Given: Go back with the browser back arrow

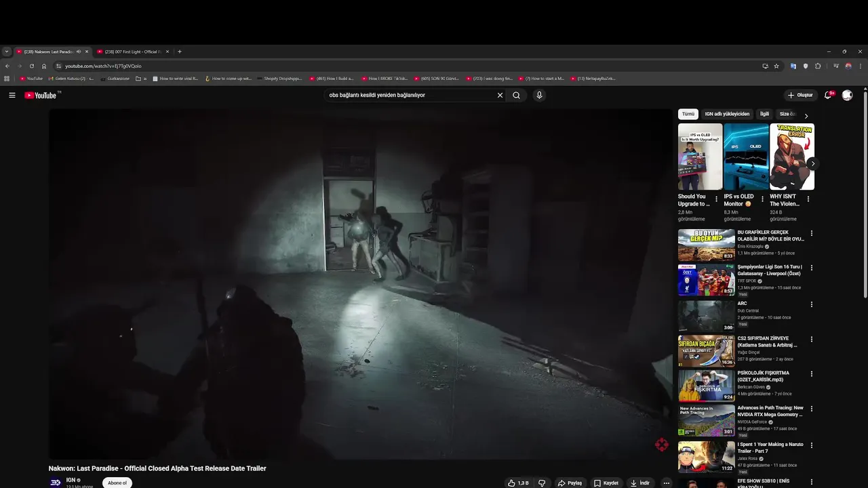Looking at the screenshot, I should tap(7, 66).
